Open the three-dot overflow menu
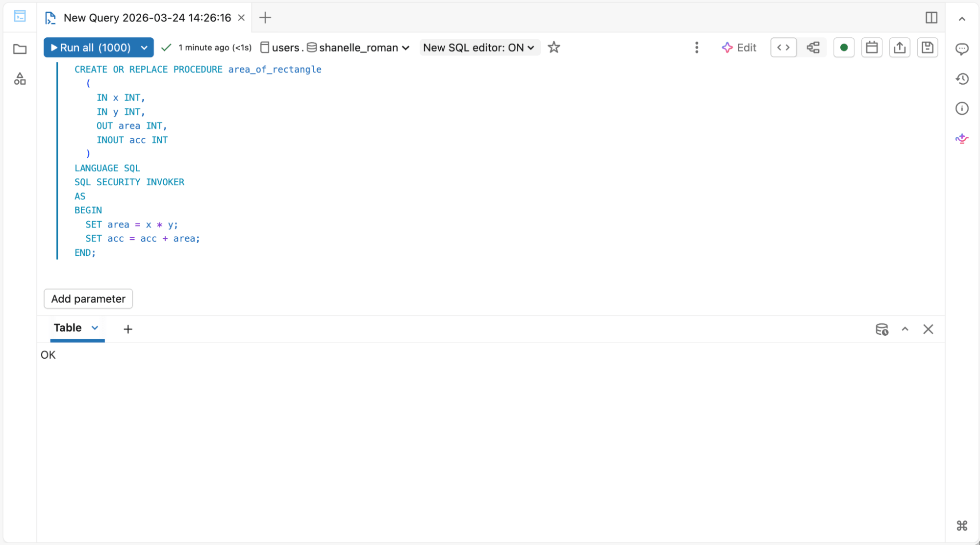The image size is (980, 545). pos(696,47)
